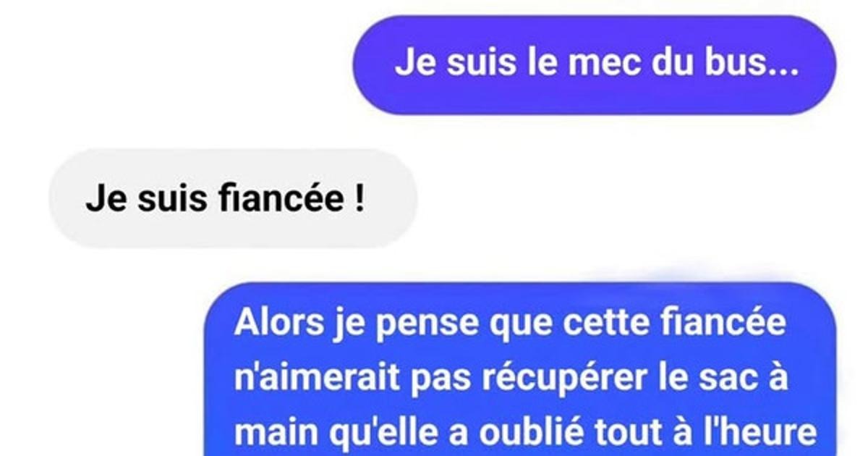Click the word "fiancée" in the gray bubble

tap(282, 199)
